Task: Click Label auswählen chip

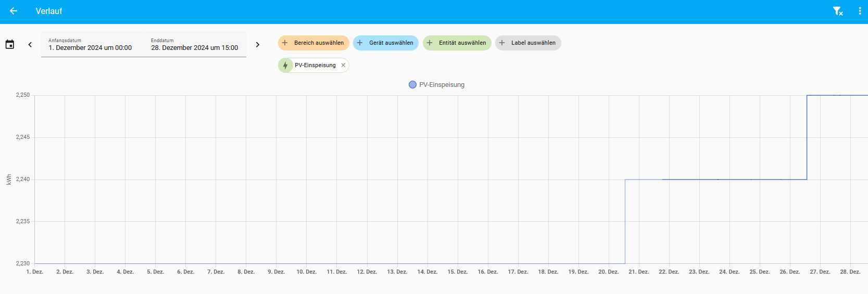Action: (527, 43)
